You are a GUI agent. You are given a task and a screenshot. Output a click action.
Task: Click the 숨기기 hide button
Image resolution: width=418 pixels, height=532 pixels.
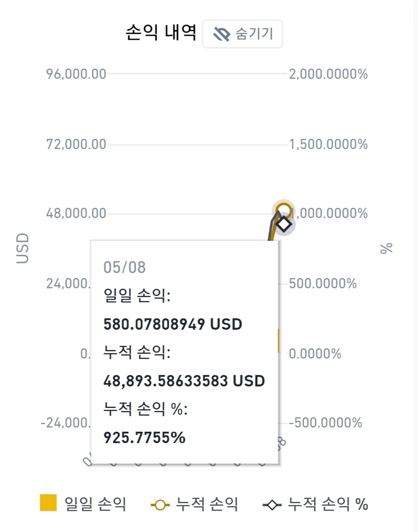click(x=242, y=34)
